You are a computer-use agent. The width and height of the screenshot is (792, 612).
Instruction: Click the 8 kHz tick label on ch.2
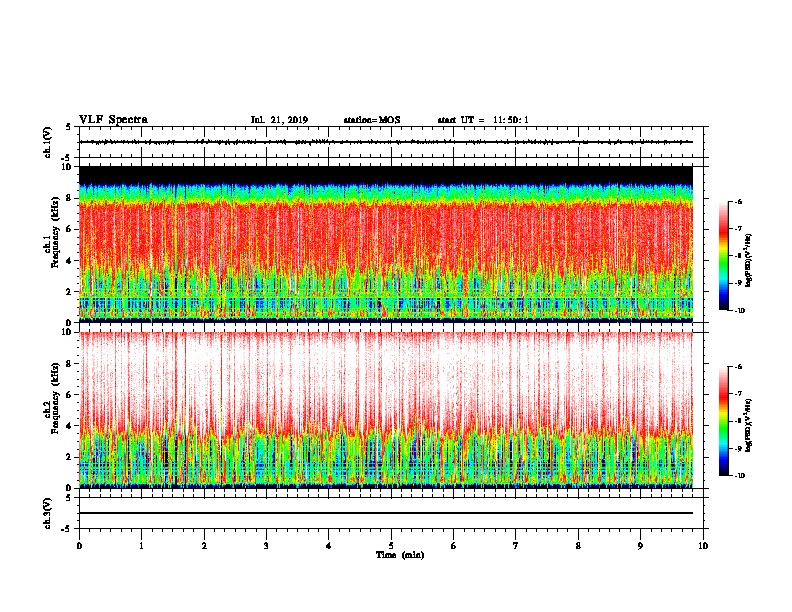coord(69,364)
